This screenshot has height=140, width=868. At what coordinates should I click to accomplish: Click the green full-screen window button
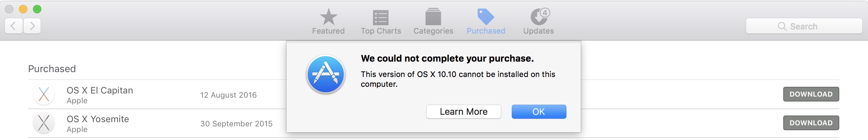(x=37, y=9)
